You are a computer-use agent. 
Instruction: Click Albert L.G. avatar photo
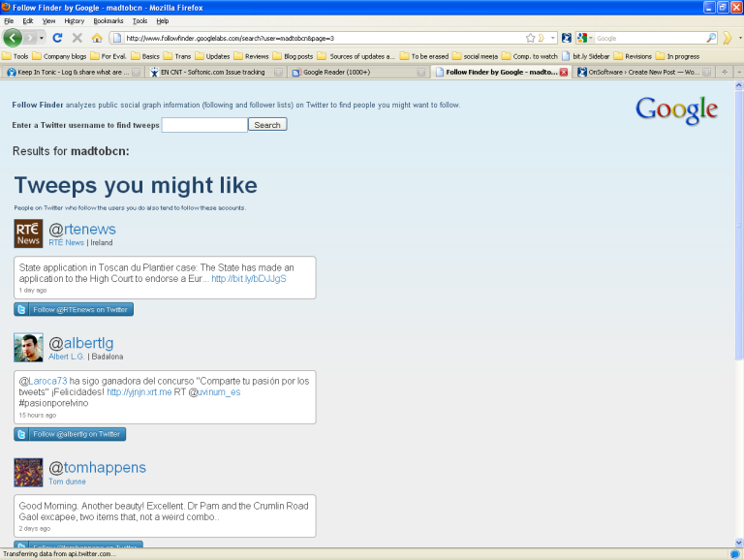(28, 348)
